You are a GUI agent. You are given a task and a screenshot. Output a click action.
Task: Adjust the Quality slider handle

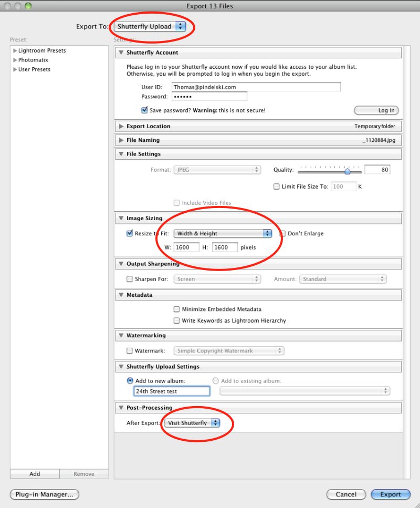tap(348, 170)
